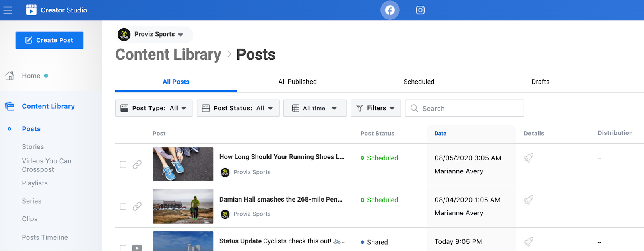Viewport: 644px width, 251px height.
Task: Click the Content Library breadcrumb
Action: [x=168, y=55]
